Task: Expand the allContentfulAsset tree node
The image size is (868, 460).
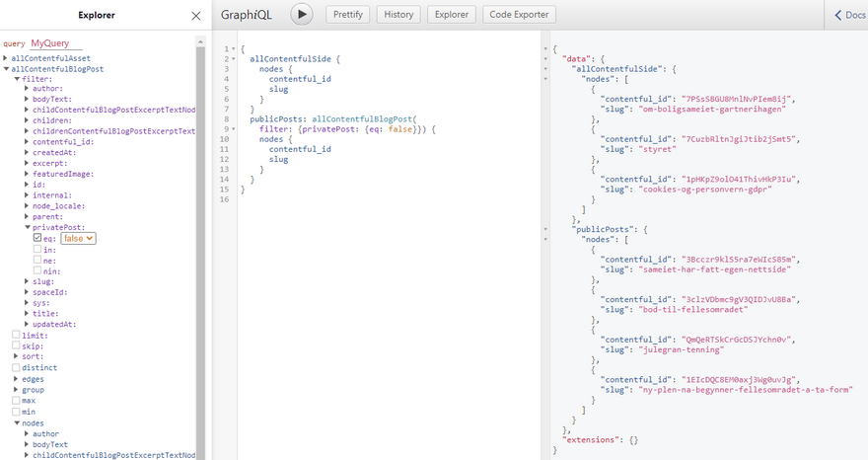Action: tap(6, 59)
